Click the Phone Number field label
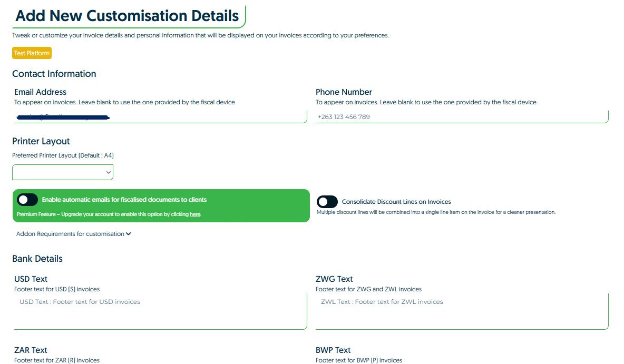Image resolution: width=624 pixels, height=364 pixels. pyautogui.click(x=344, y=92)
